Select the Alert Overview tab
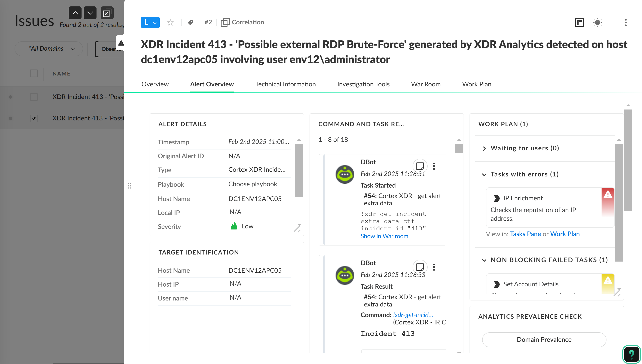This screenshot has width=642, height=364. point(212,84)
